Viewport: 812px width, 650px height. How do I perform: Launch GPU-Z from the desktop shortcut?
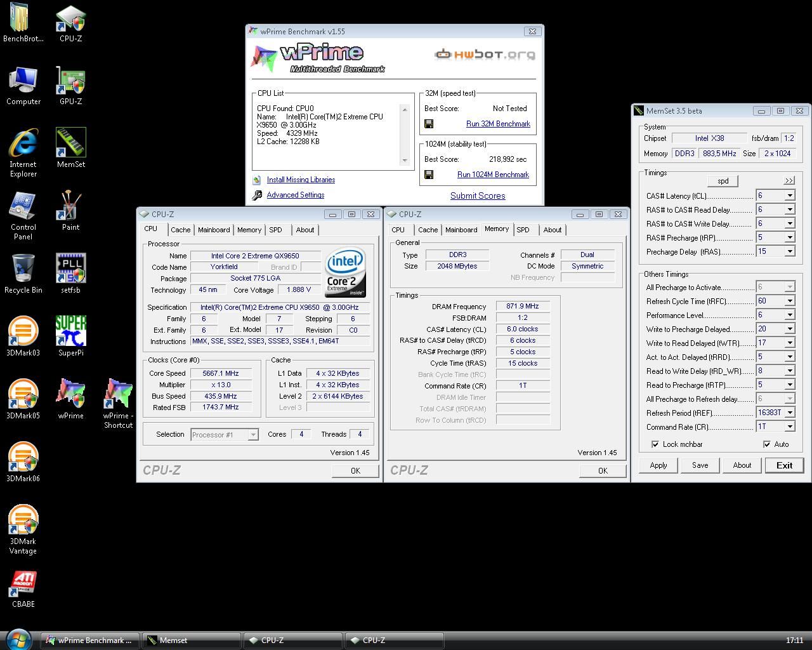click(70, 85)
